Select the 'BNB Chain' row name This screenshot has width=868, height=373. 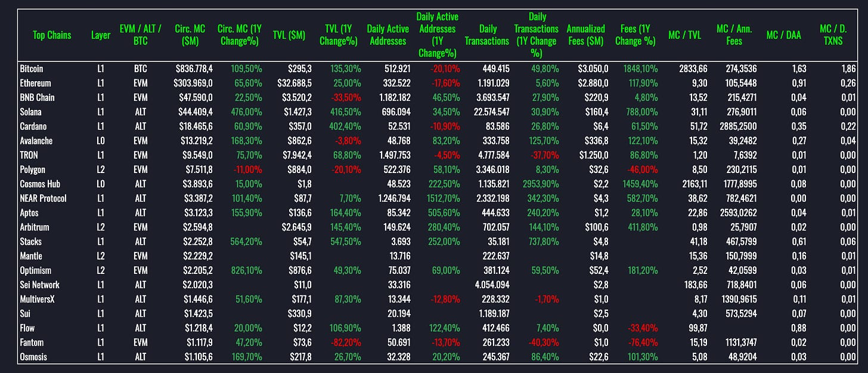click(x=37, y=98)
